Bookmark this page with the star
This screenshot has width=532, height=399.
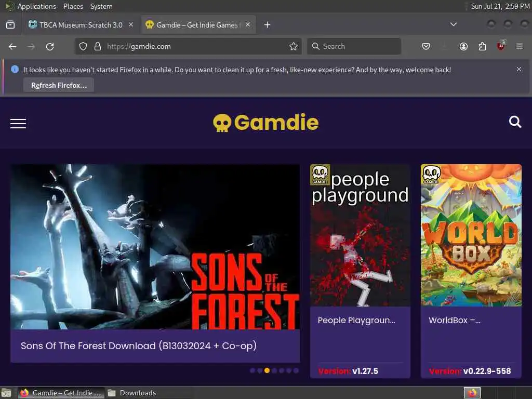pyautogui.click(x=294, y=46)
